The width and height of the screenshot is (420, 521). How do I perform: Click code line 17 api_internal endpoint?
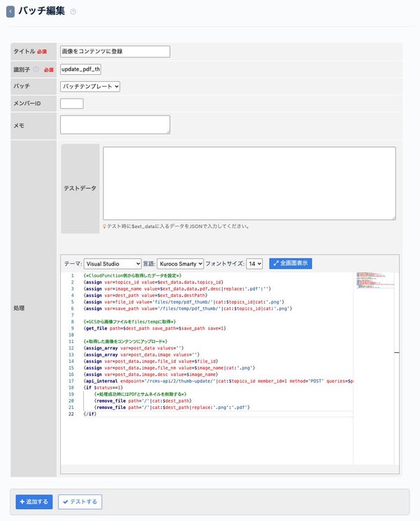click(x=218, y=381)
